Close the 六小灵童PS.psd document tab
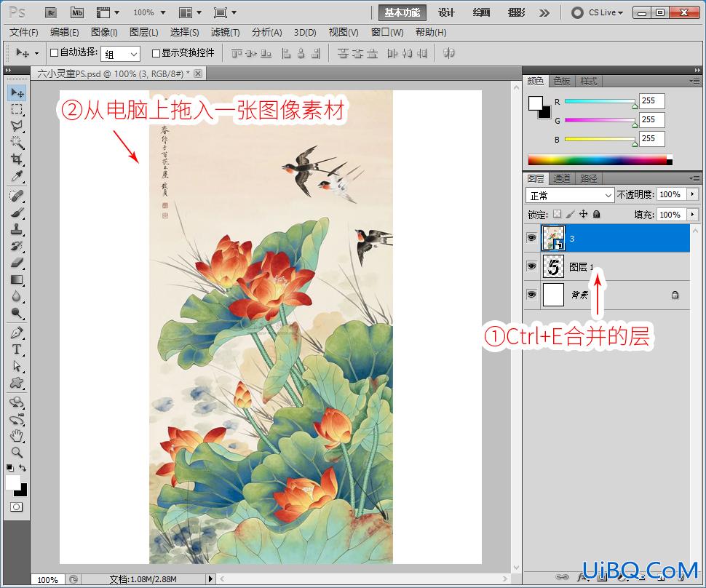This screenshot has width=706, height=588. (198, 73)
